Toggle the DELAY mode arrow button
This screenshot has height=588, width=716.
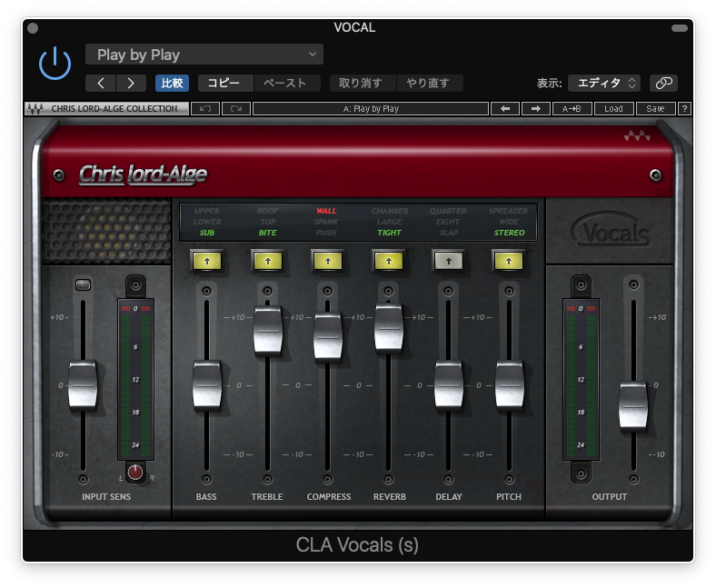(x=449, y=262)
